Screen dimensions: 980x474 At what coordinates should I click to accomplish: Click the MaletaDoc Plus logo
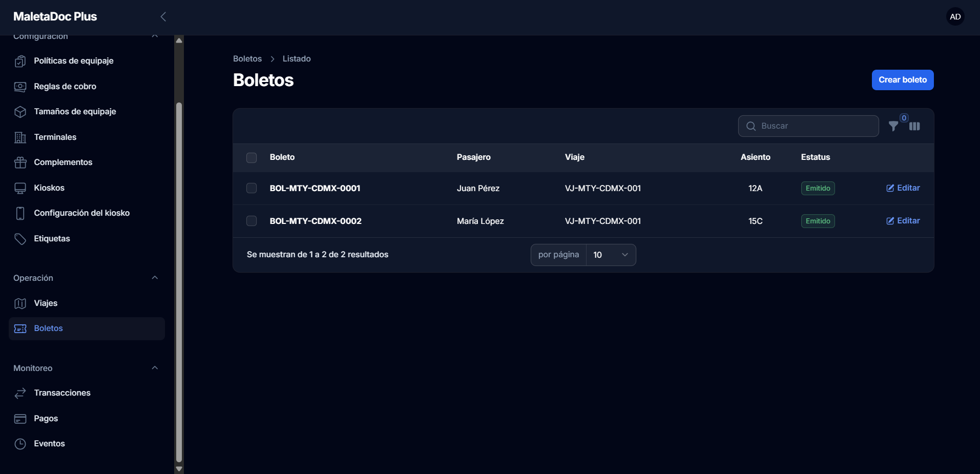55,17
